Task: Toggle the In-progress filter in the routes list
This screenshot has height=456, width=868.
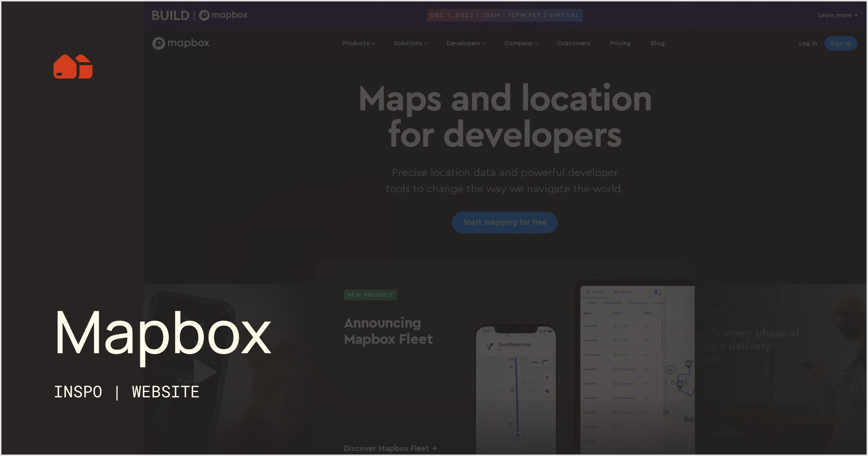Action: tap(637, 303)
